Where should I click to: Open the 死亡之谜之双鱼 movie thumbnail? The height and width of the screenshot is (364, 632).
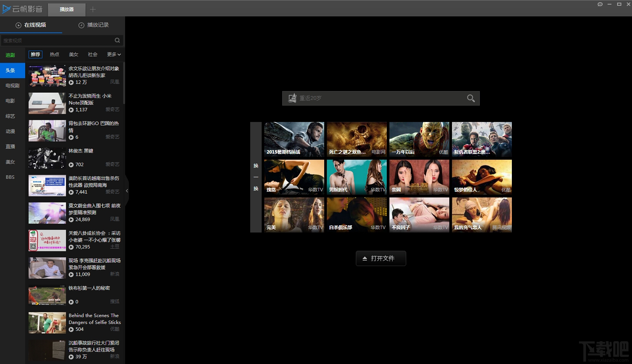[x=357, y=140]
